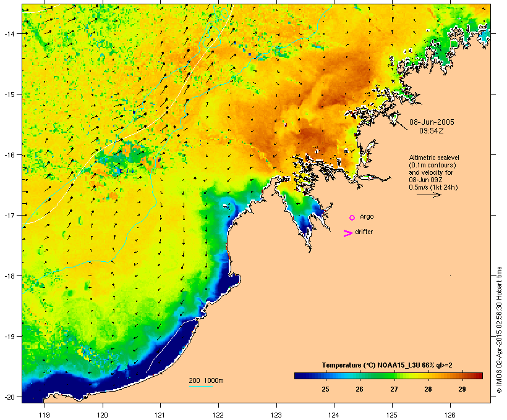
Task: Click the longitude axis label '122'
Action: pos(218,415)
